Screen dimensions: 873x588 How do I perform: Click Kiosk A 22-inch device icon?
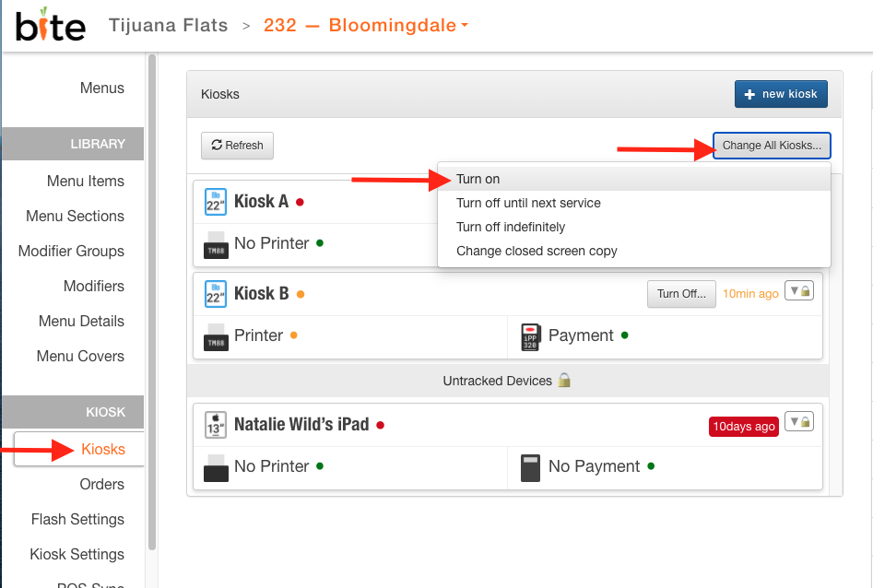(215, 202)
